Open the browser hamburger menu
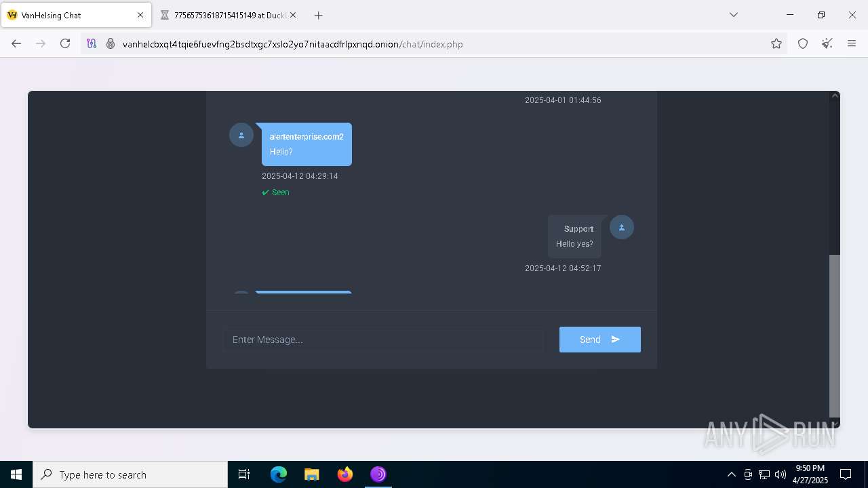The image size is (868, 488). click(x=852, y=43)
